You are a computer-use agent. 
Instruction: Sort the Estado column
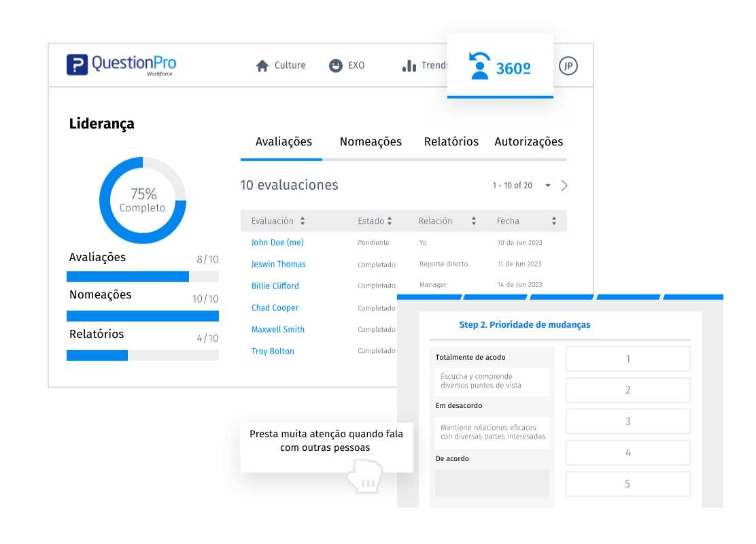[390, 221]
